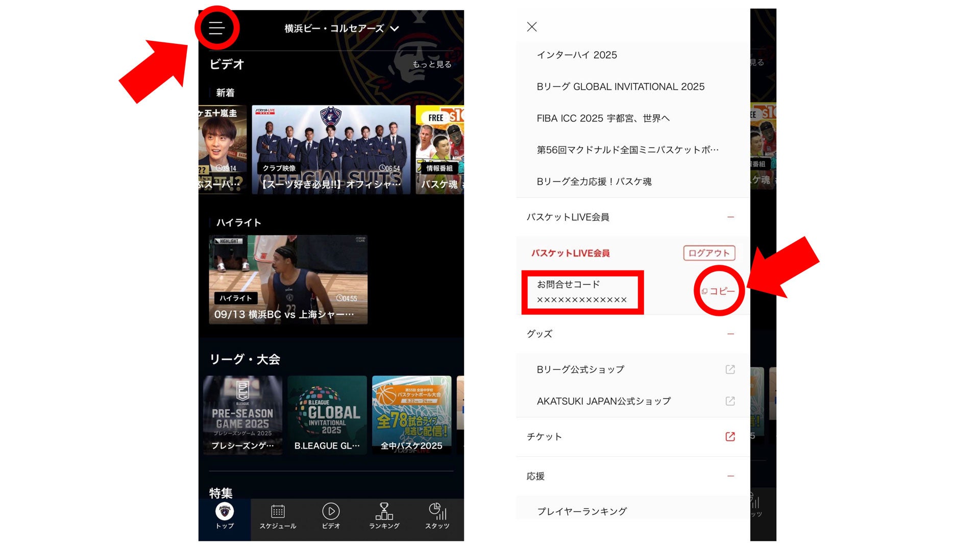
Task: Copy the inquiry code
Action: pos(719,291)
